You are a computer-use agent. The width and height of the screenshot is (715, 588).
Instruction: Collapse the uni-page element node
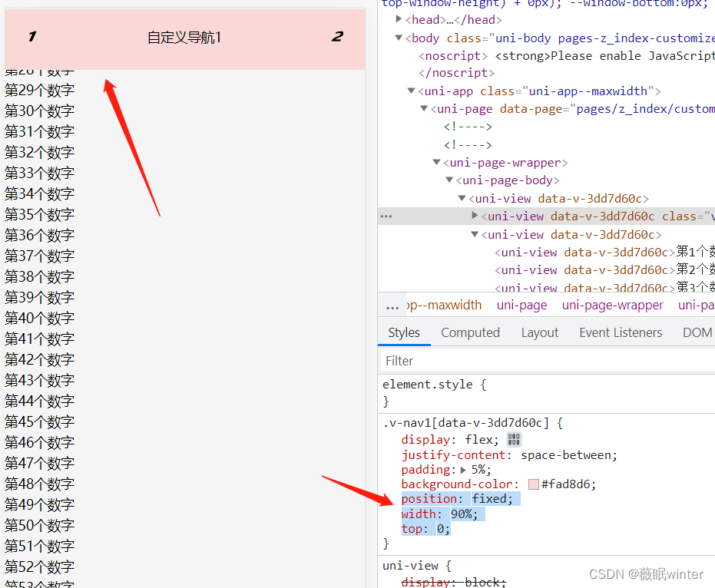pyautogui.click(x=424, y=109)
